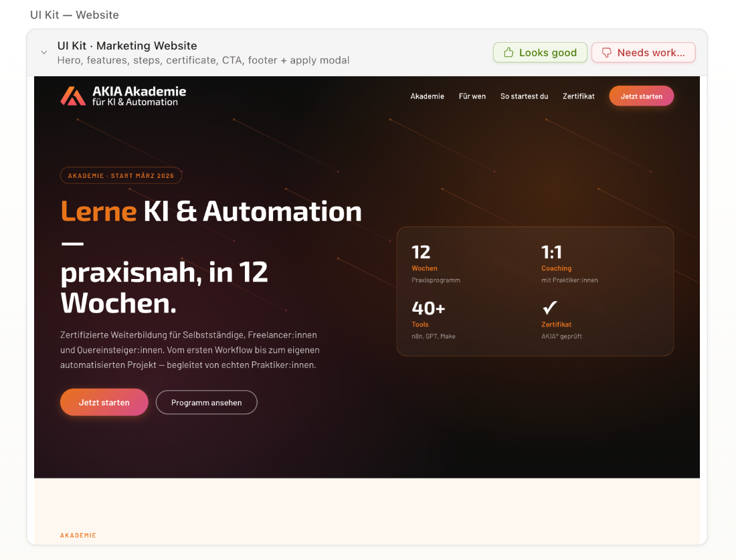This screenshot has width=736, height=560.
Task: Click the 'mit Praktiker:innen' text
Action: click(x=569, y=280)
